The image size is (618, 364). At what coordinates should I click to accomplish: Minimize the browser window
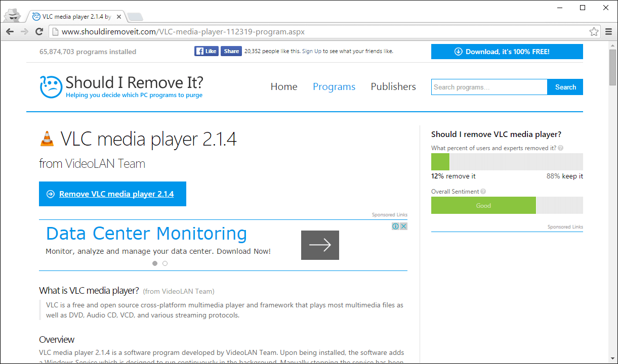[560, 8]
